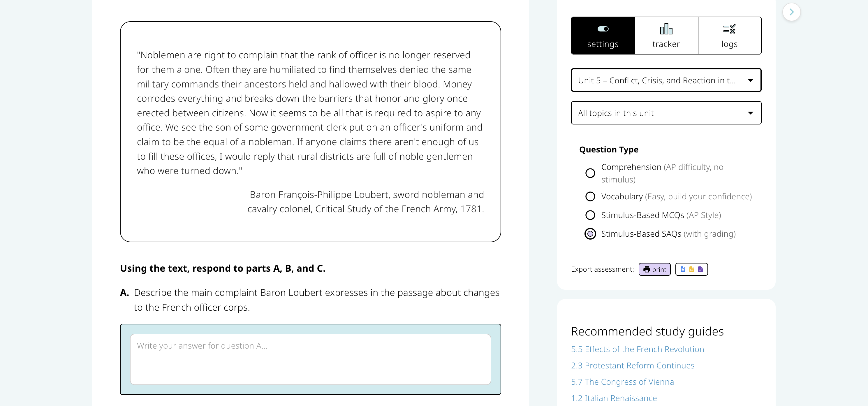Open the logs tab
Screen dimensions: 868x406
coord(729,35)
